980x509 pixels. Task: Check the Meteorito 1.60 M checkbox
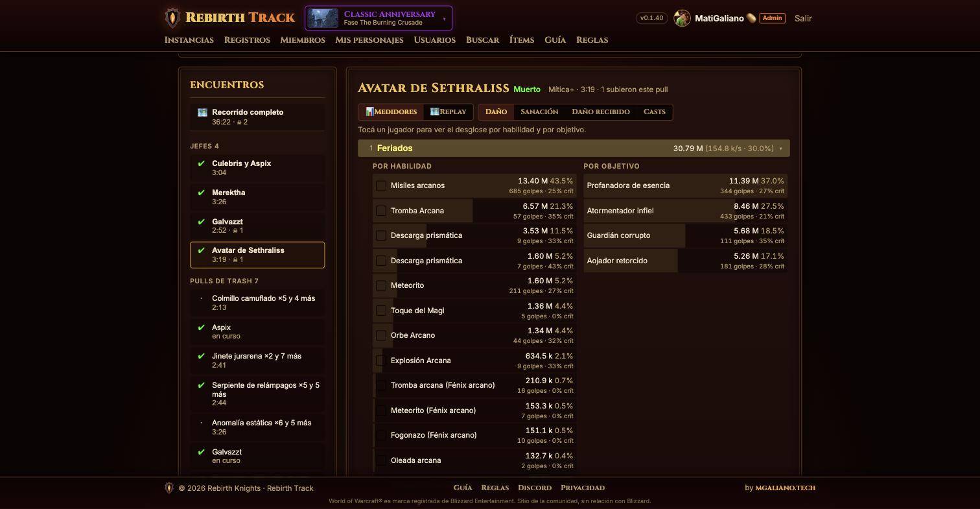(x=381, y=286)
